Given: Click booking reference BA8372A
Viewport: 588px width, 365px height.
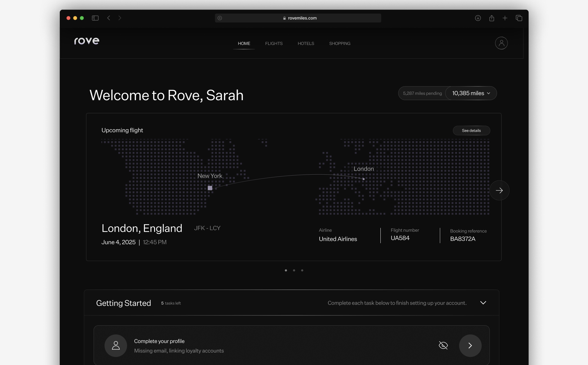Looking at the screenshot, I should [463, 239].
